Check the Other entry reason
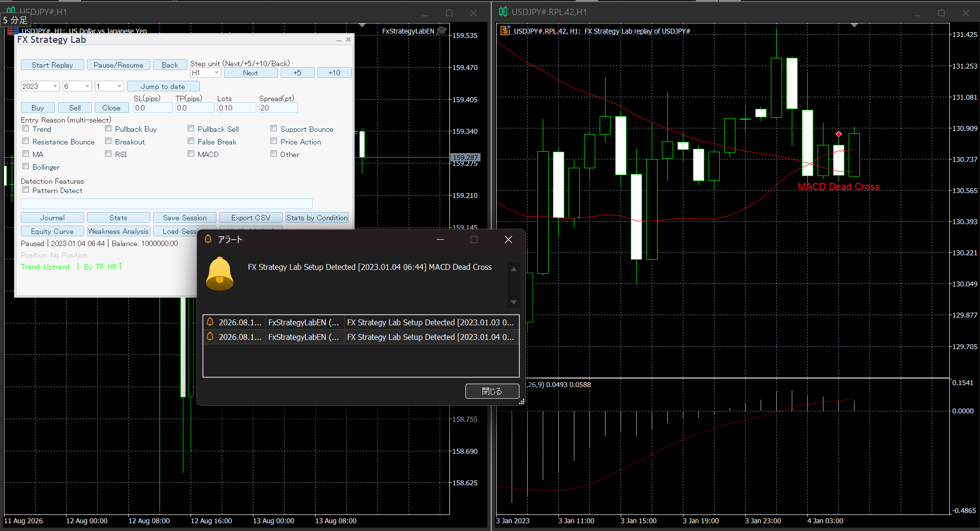 (x=274, y=154)
